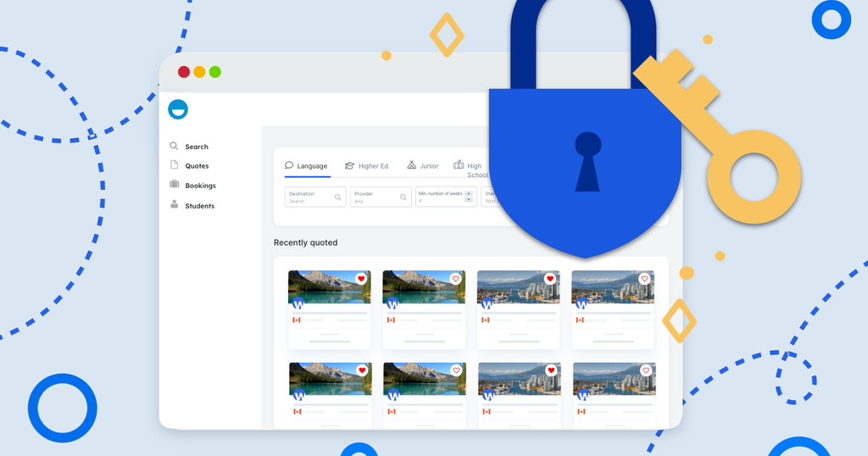Click the blue smiley app logo
This screenshot has width=868, height=456.
click(178, 109)
